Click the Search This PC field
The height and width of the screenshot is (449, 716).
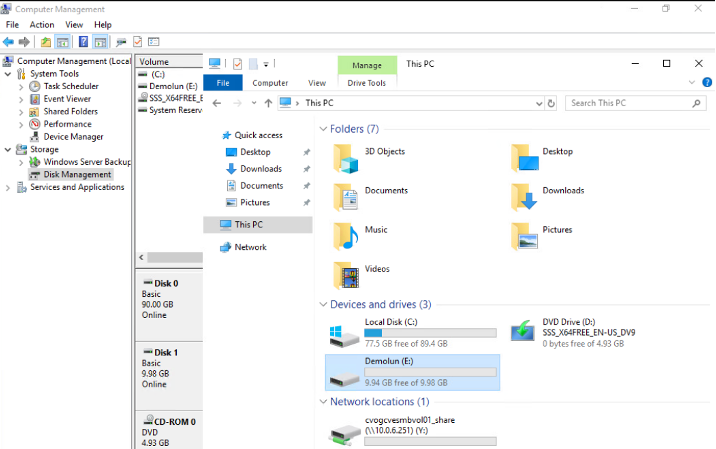point(636,103)
